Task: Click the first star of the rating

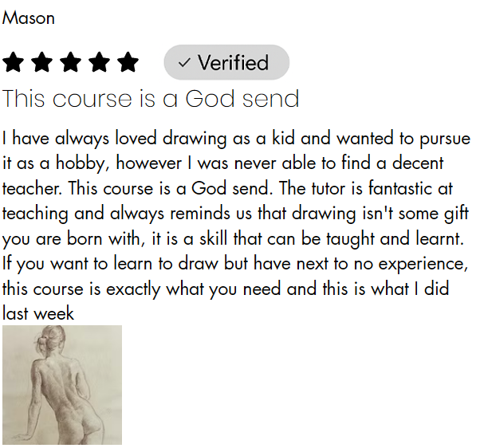Action: tap(14, 62)
